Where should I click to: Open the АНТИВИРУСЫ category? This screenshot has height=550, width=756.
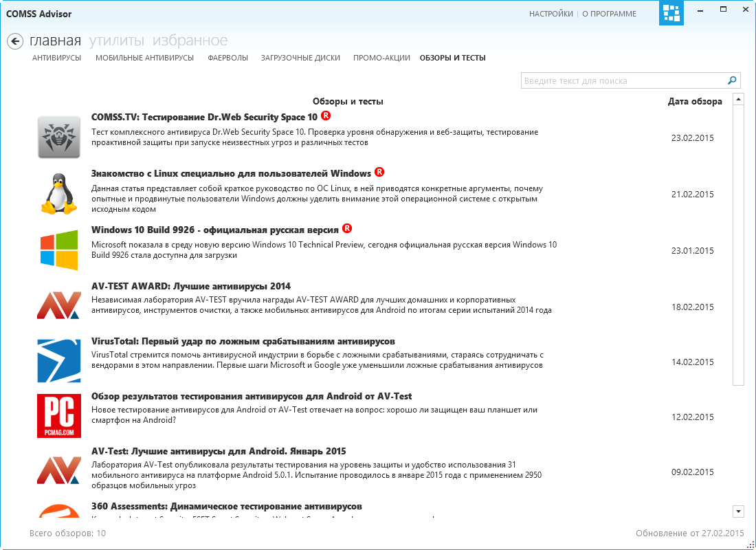(x=56, y=58)
